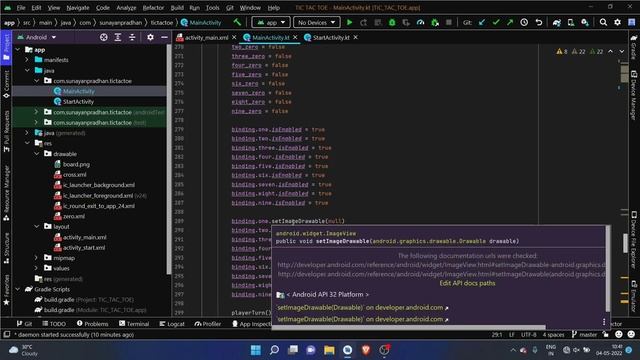Update project with Git pull arrow
The width and height of the screenshot is (640, 360).
pyautogui.click(x=482, y=22)
